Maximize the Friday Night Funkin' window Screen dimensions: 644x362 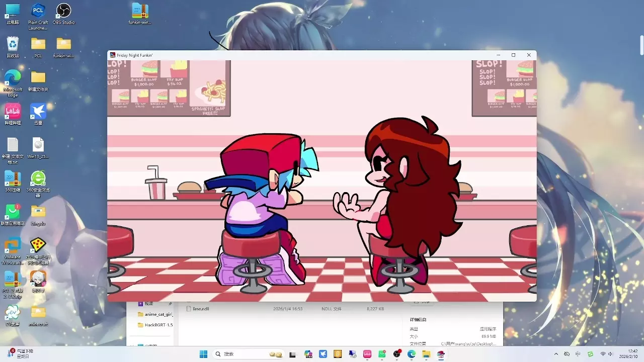513,55
